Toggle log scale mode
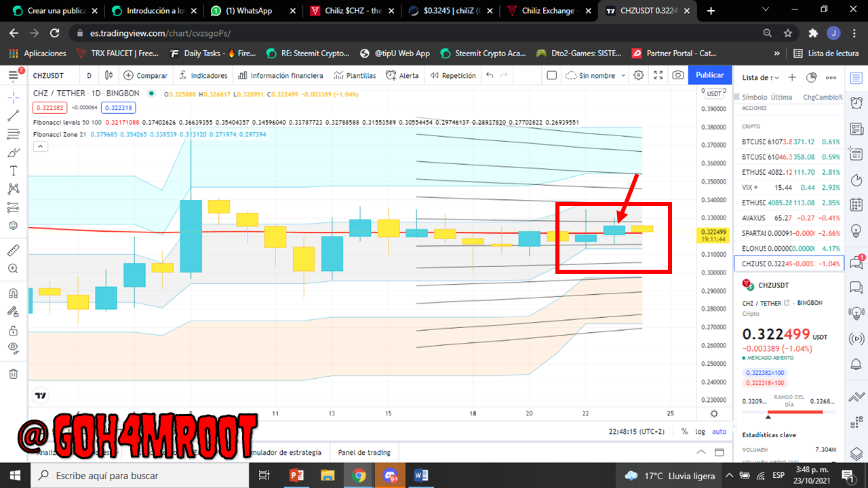The height and width of the screenshot is (488, 868). pos(700,431)
